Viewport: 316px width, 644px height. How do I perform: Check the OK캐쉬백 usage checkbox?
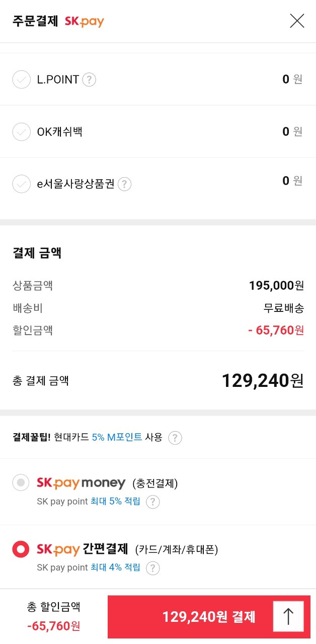click(21, 132)
